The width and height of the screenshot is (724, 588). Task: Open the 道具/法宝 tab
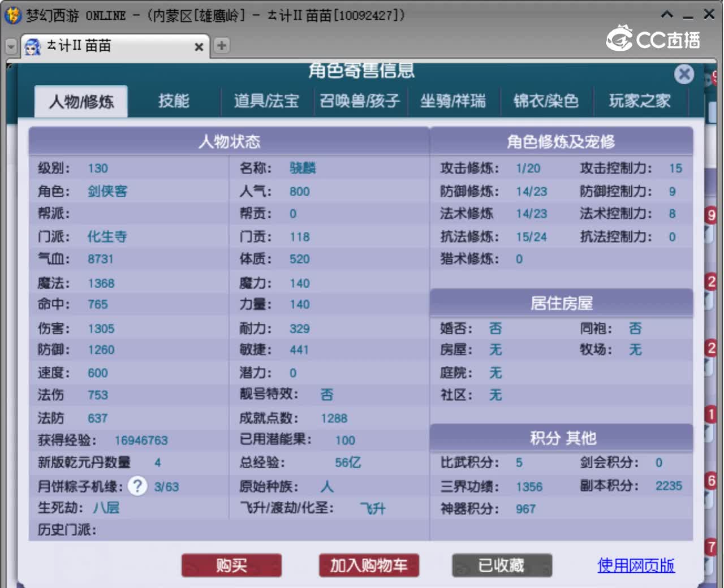(266, 101)
